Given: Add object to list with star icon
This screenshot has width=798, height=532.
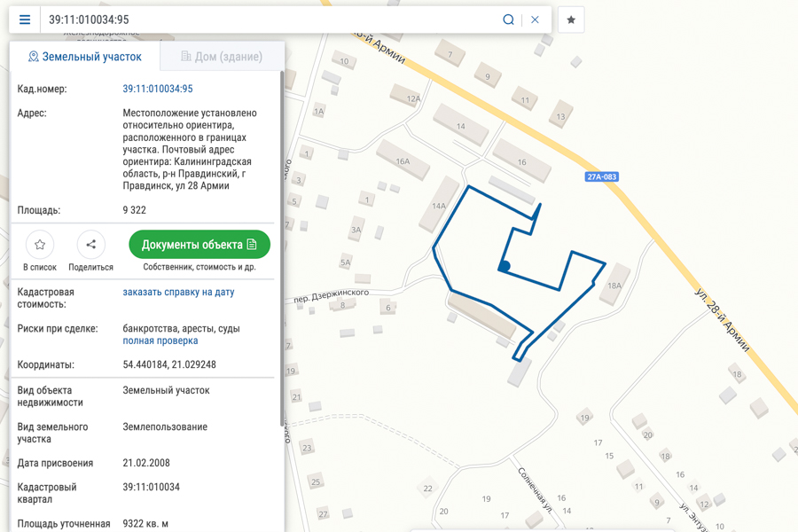Looking at the screenshot, I should [40, 245].
